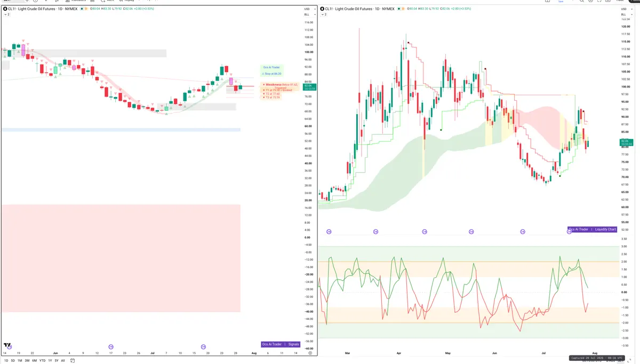Click the Apr label on right time axis
Screen dimensions: 640x364
pyautogui.click(x=399, y=353)
